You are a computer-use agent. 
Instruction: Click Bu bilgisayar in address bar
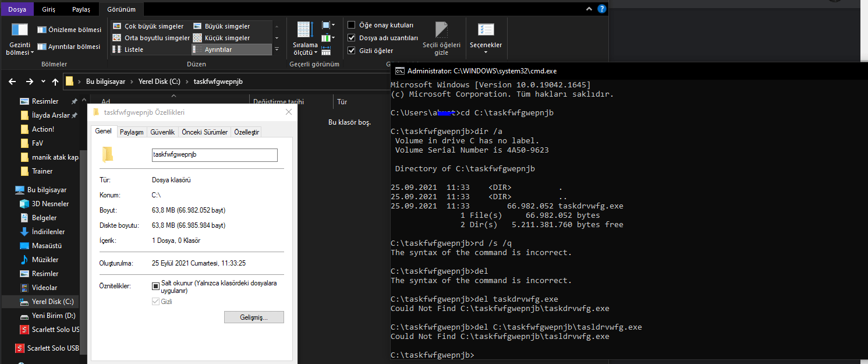tap(105, 82)
